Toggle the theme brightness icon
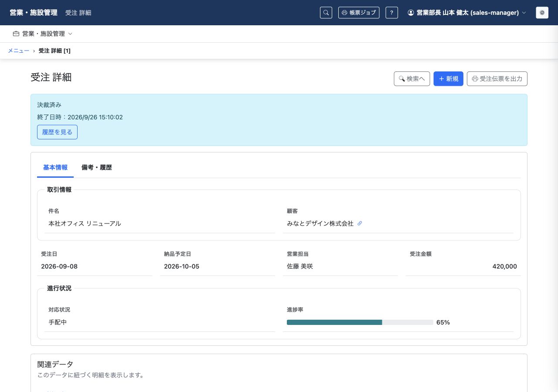 [542, 13]
